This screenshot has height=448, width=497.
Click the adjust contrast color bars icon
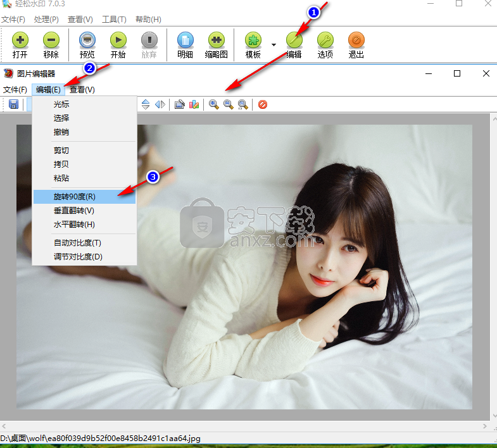point(194,104)
